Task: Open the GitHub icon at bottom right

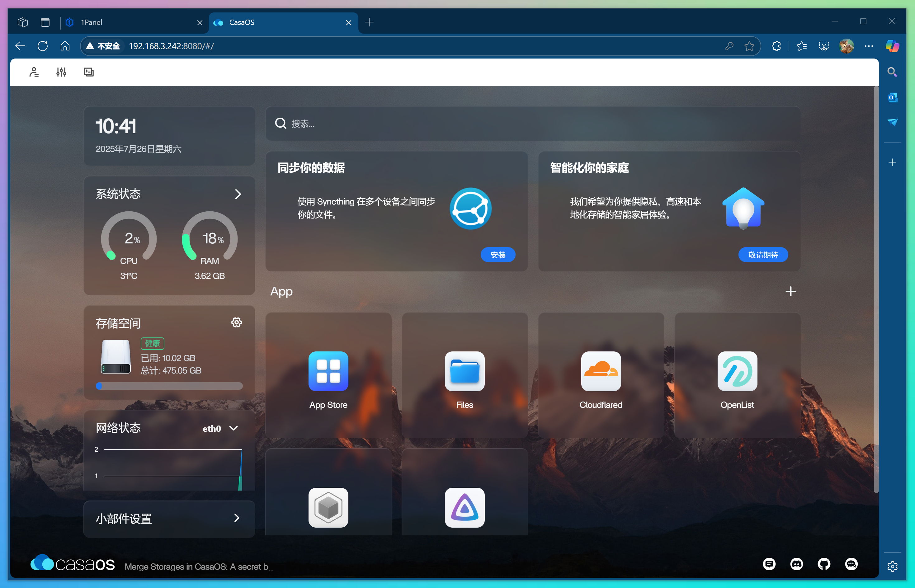Action: pyautogui.click(x=824, y=564)
